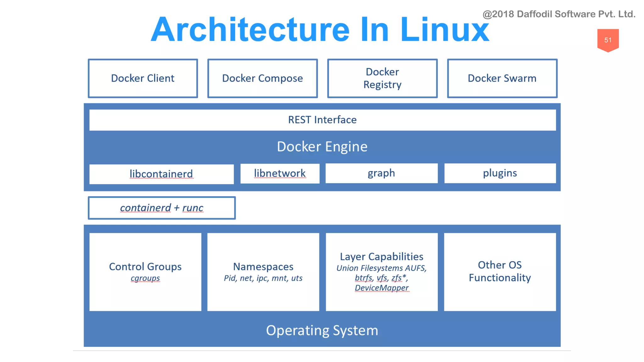Click the plugins block
Image resolution: width=644 pixels, height=362 pixels.
pyautogui.click(x=500, y=173)
